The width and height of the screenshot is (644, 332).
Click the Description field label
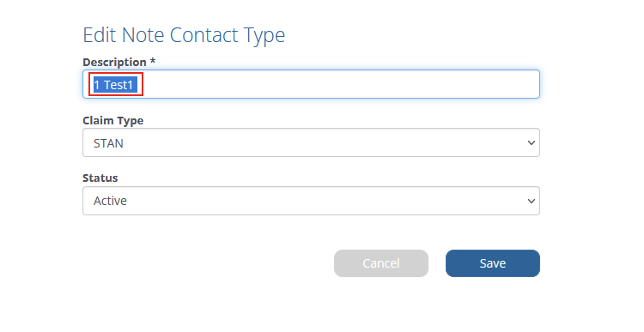tap(114, 62)
